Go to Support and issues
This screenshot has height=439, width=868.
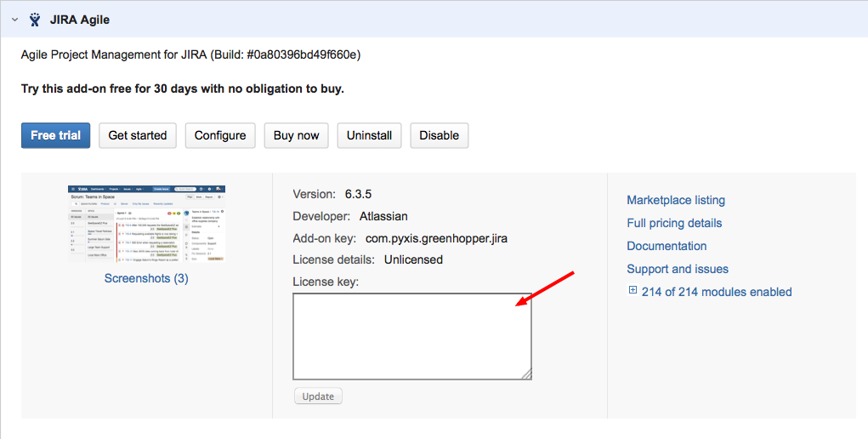(x=678, y=269)
